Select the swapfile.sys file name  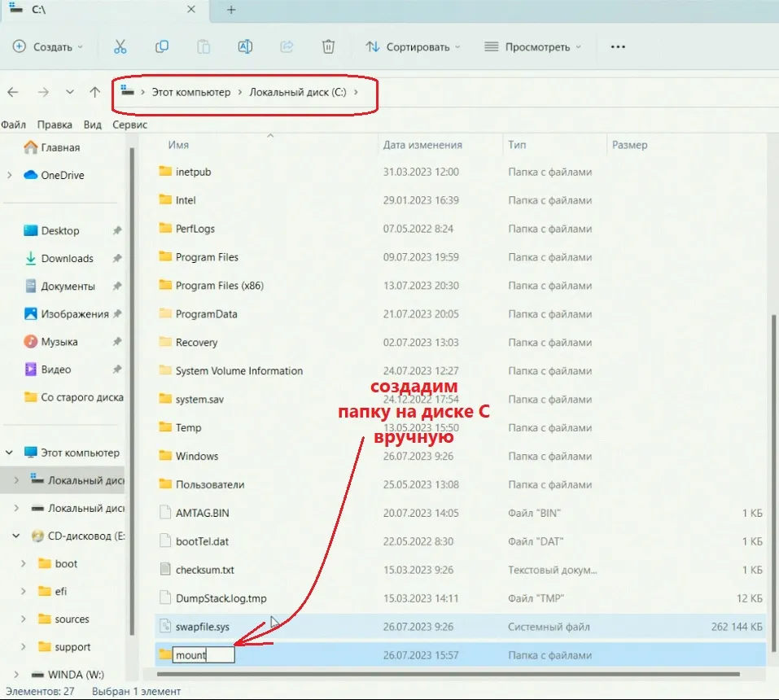pos(202,627)
